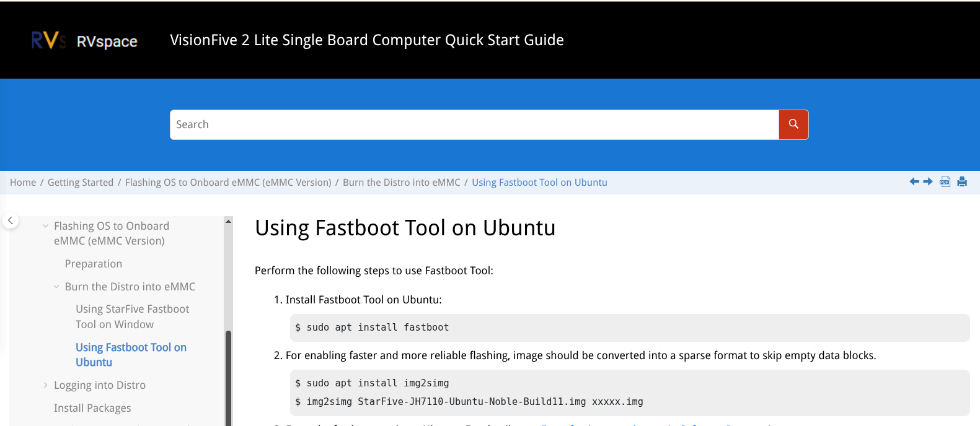Go to the previous topic arrow
The width and height of the screenshot is (980, 426).
pyautogui.click(x=914, y=181)
